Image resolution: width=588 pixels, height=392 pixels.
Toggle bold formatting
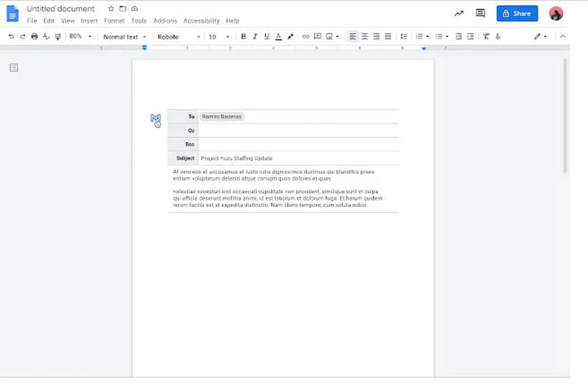click(x=243, y=37)
